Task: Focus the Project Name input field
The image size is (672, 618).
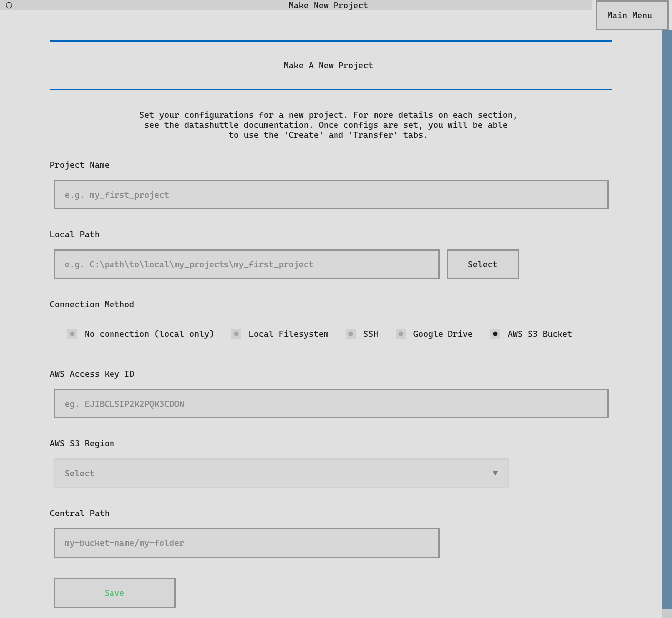Action: coord(331,195)
